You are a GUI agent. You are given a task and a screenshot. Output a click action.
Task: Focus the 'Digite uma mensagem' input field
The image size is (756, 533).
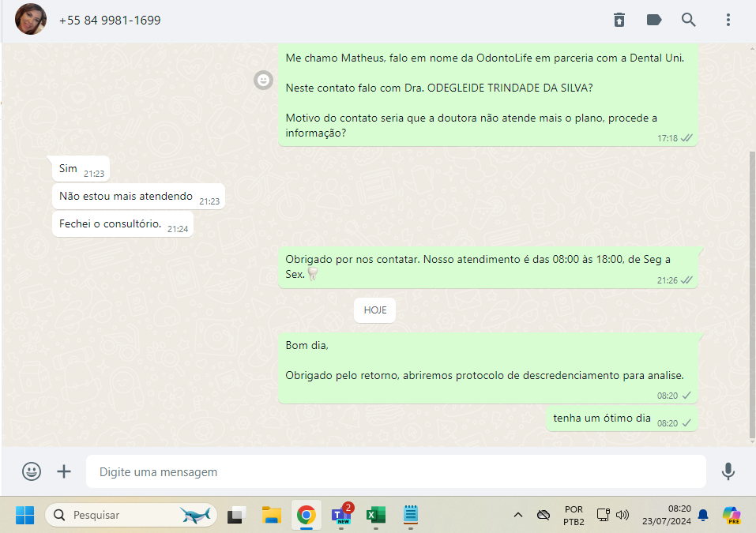(x=395, y=471)
